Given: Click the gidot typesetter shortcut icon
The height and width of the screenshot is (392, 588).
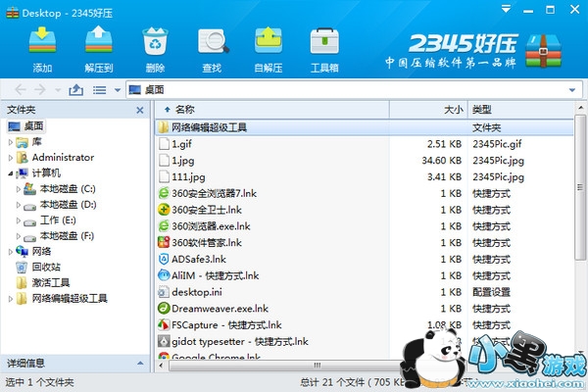Looking at the screenshot, I should click(x=164, y=341).
